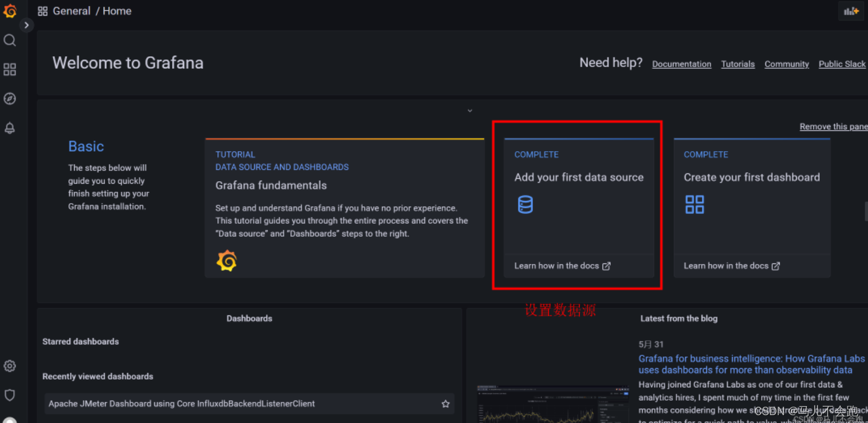Click the Add panel chart icon
The image size is (868, 423).
pyautogui.click(x=851, y=11)
